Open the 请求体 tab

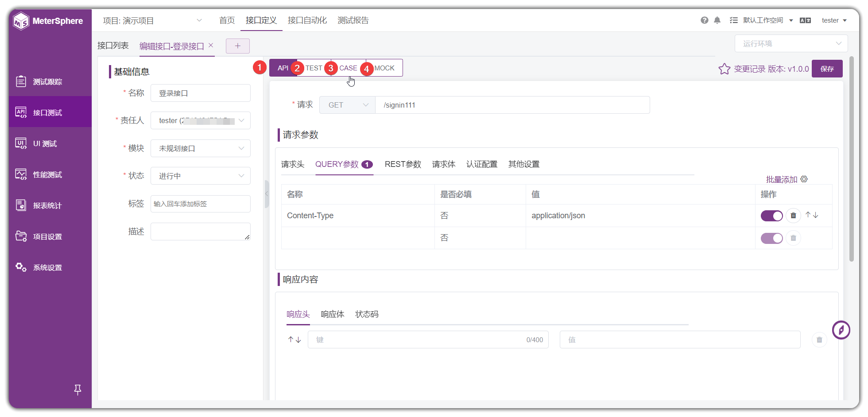(x=444, y=164)
